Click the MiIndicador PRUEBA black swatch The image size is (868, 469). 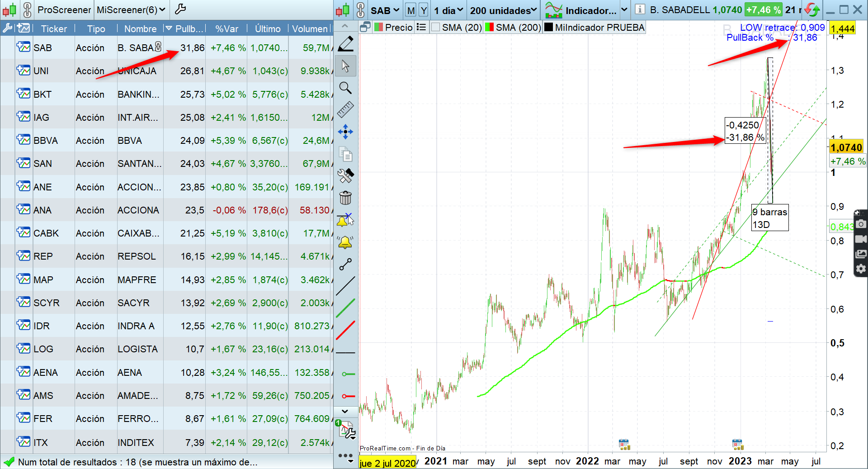pos(548,27)
